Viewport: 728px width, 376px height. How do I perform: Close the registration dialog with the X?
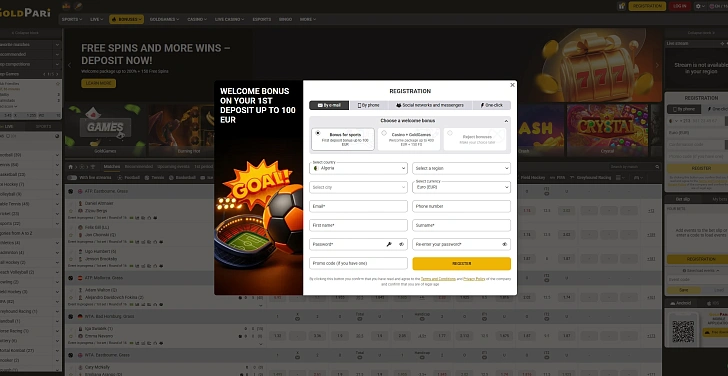pos(512,85)
